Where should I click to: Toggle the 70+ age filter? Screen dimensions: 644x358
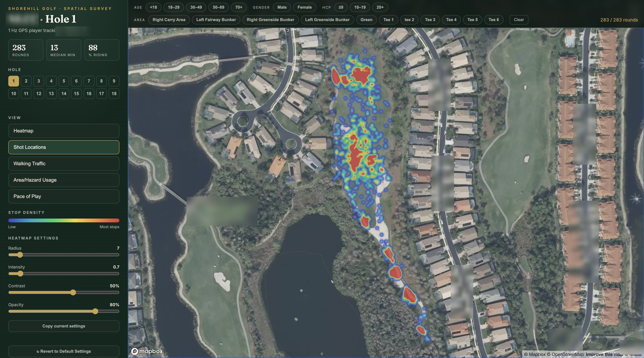pos(239,7)
